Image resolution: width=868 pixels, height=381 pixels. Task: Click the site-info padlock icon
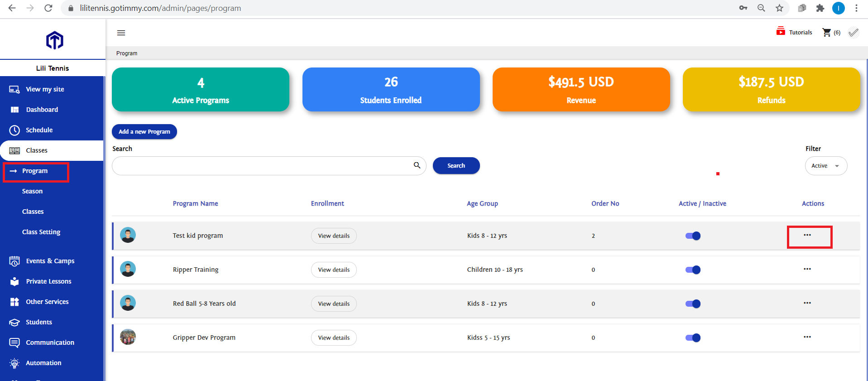tap(71, 8)
